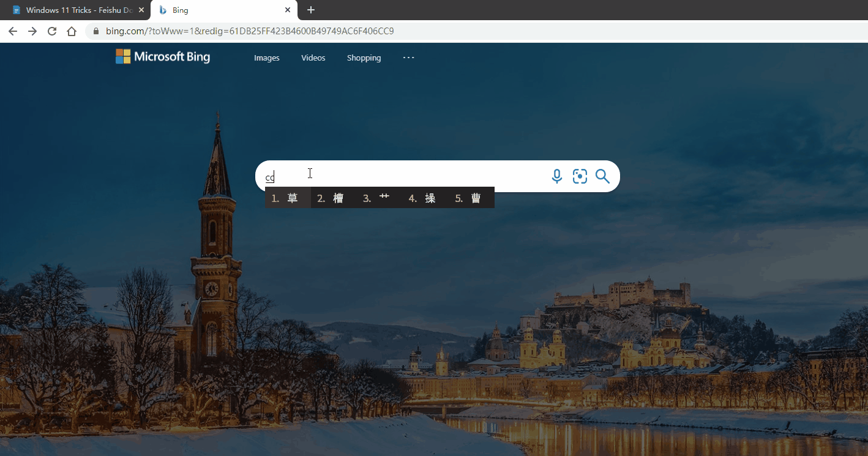Image resolution: width=868 pixels, height=456 pixels.
Task: Choose IME candidate 3 艹
Action: [380, 198]
